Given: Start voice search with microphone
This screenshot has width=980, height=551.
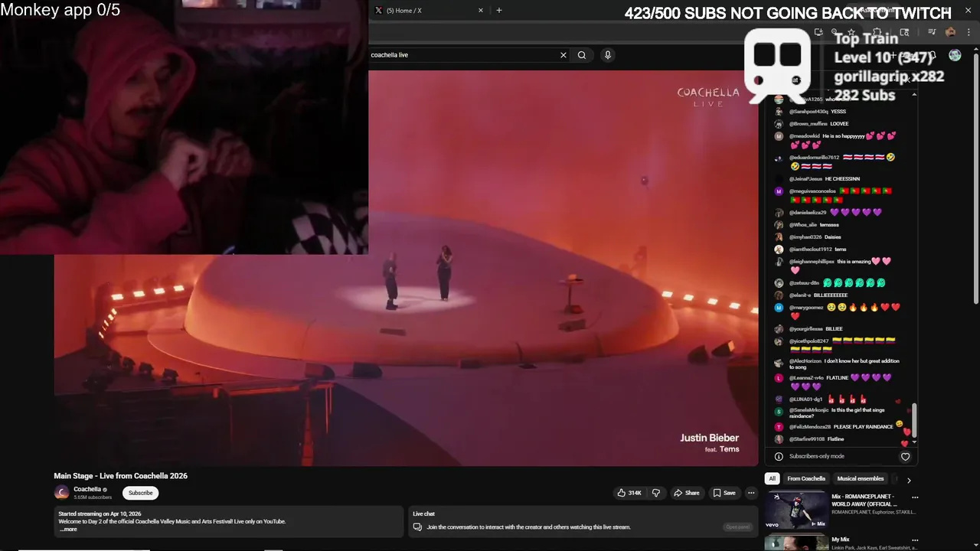Looking at the screenshot, I should [608, 55].
